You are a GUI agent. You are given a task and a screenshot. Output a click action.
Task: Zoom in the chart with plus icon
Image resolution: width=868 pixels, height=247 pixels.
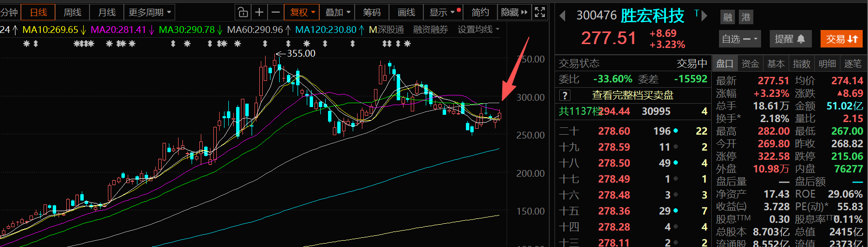point(259,12)
